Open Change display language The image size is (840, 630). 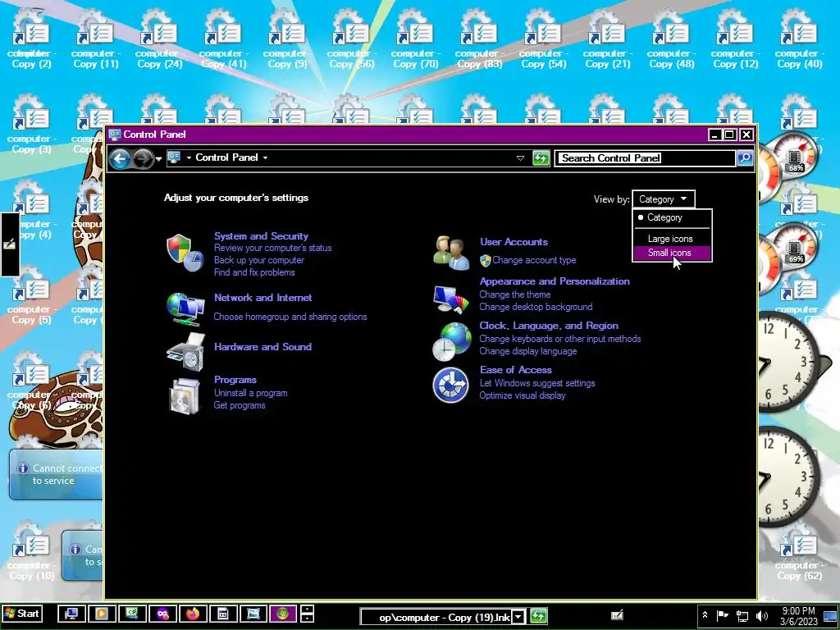[x=527, y=351]
